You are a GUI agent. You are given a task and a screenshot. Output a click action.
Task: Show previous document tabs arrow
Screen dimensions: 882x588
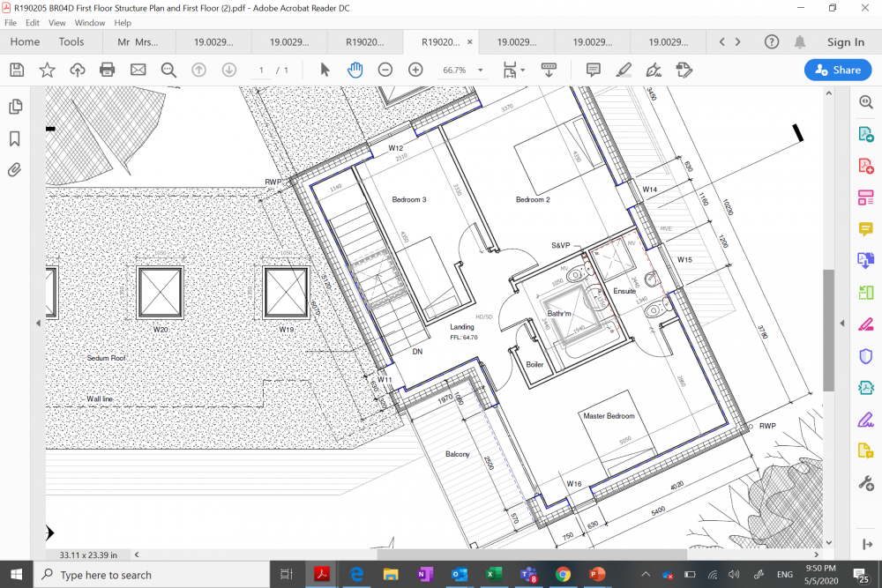click(x=722, y=41)
